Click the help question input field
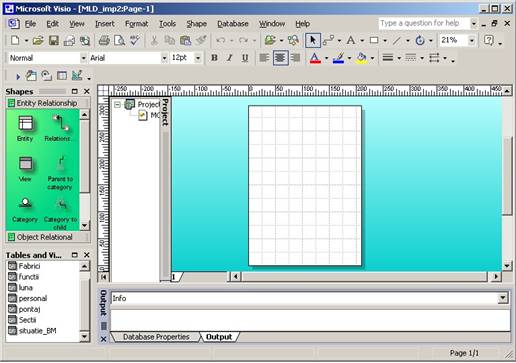The width and height of the screenshot is (516, 363). 424,23
